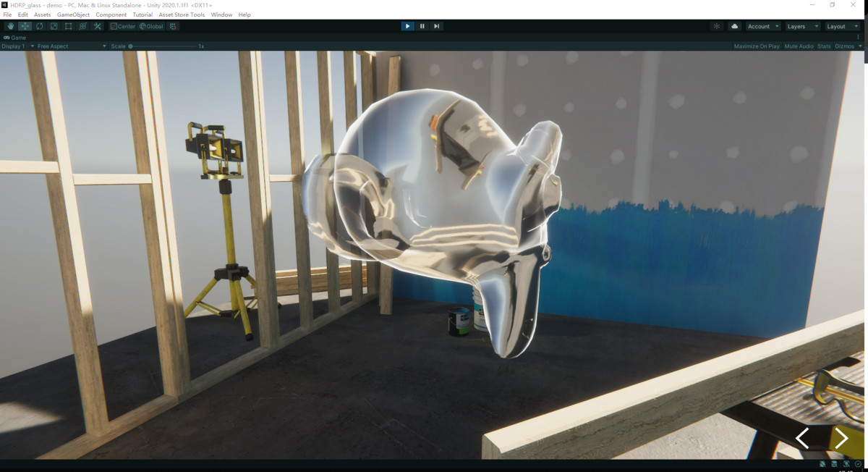Image resolution: width=868 pixels, height=472 pixels.
Task: Select the Rotate tool
Action: click(x=39, y=26)
